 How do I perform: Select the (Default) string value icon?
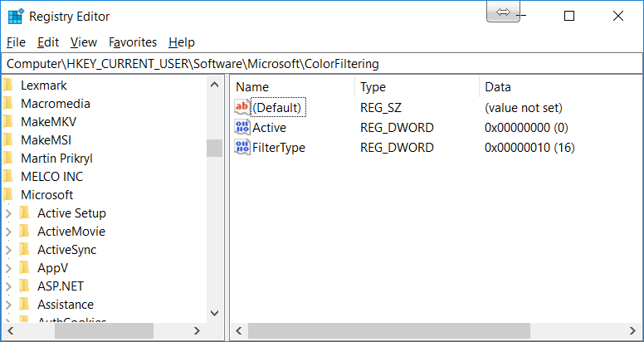click(242, 108)
